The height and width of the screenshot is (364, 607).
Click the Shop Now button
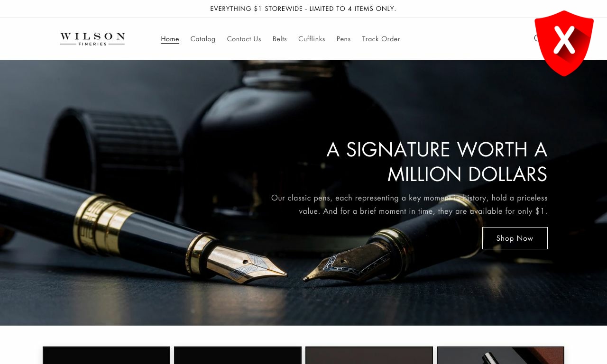(x=515, y=238)
